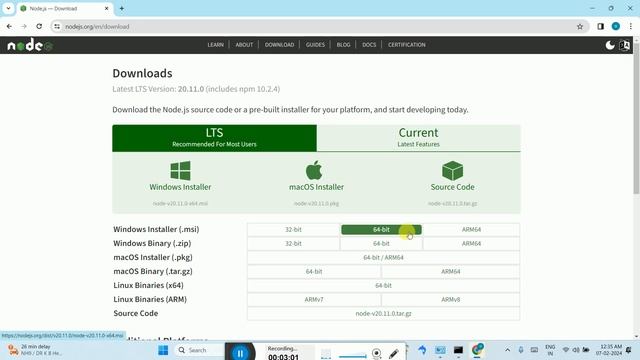Open the taskbar clock and date
The image size is (640, 360).
pyautogui.click(x=609, y=350)
